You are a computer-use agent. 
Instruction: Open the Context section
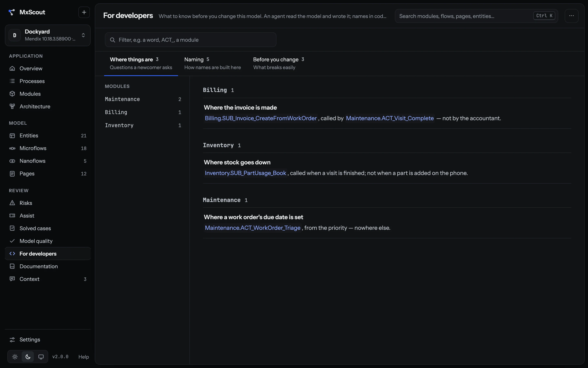[48, 279]
